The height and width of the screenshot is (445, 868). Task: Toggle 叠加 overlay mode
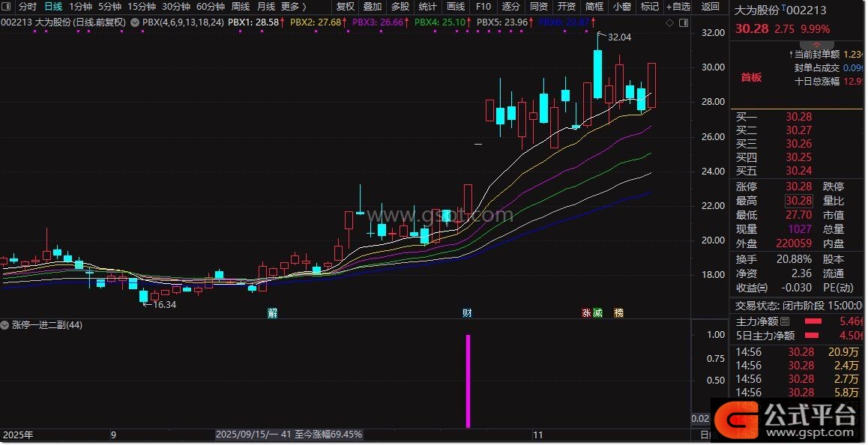click(373, 7)
